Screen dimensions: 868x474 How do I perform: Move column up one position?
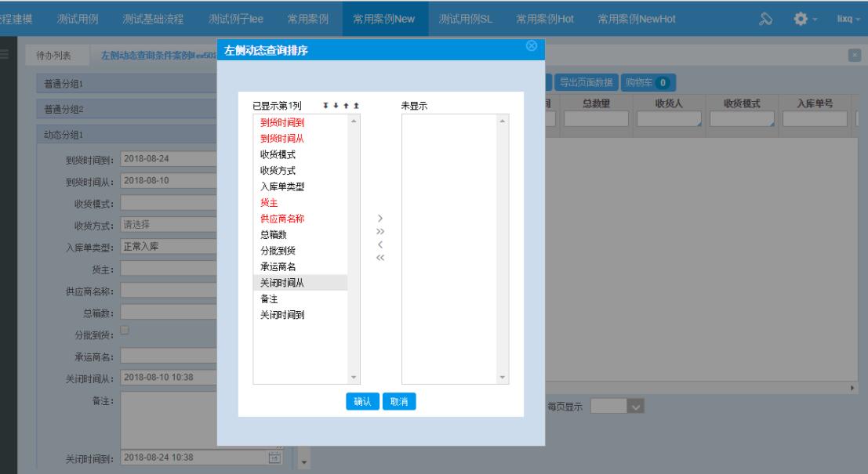pyautogui.click(x=346, y=103)
